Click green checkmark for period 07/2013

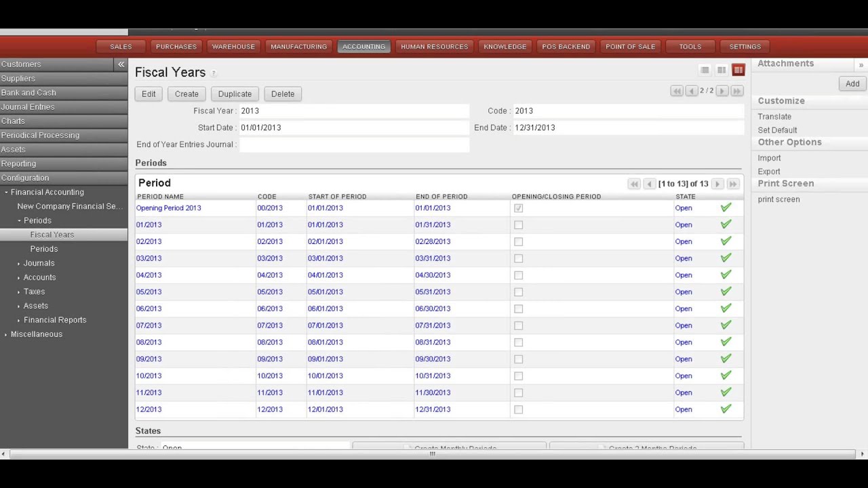(x=726, y=325)
